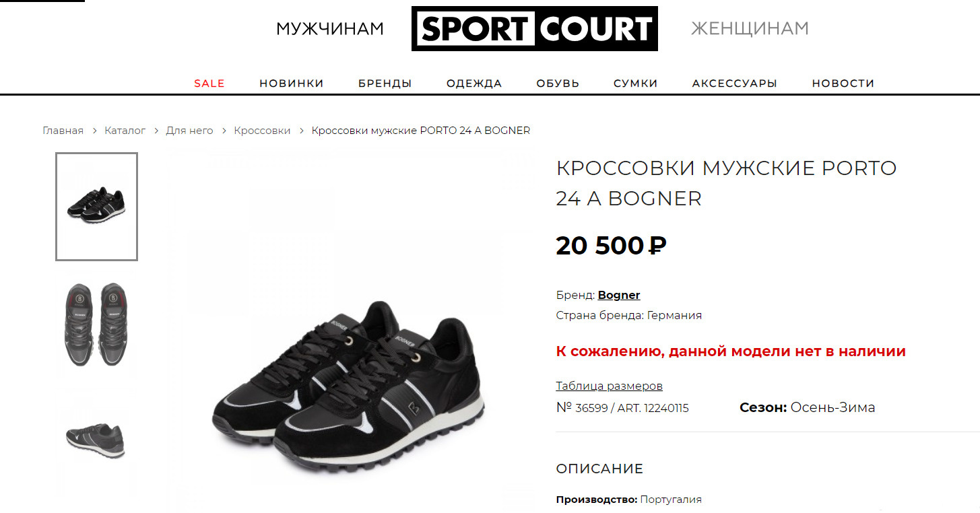Viewport: 980px width, 513px height.
Task: Go to the НОВОСТИ page
Action: click(843, 83)
